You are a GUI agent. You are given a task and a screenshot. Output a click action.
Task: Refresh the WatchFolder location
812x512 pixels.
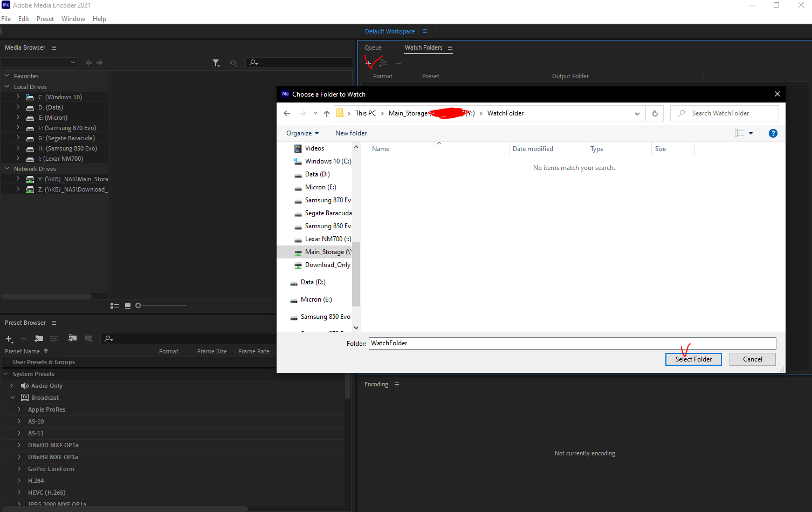coord(655,113)
